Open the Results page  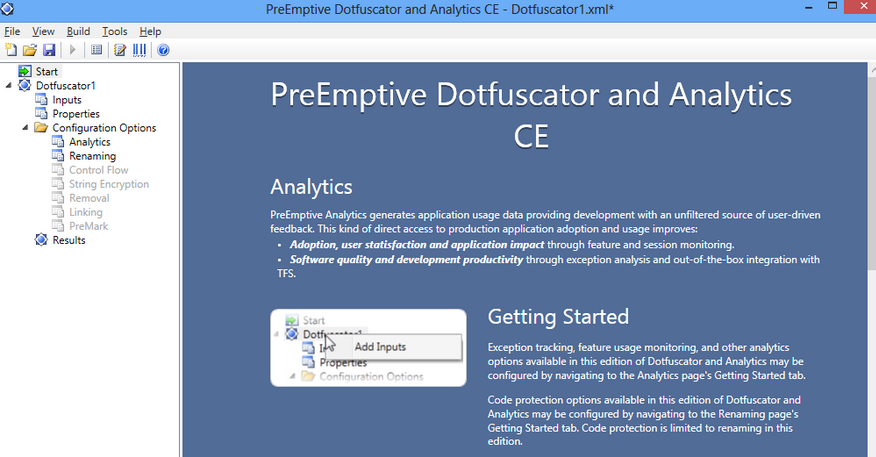tap(69, 240)
